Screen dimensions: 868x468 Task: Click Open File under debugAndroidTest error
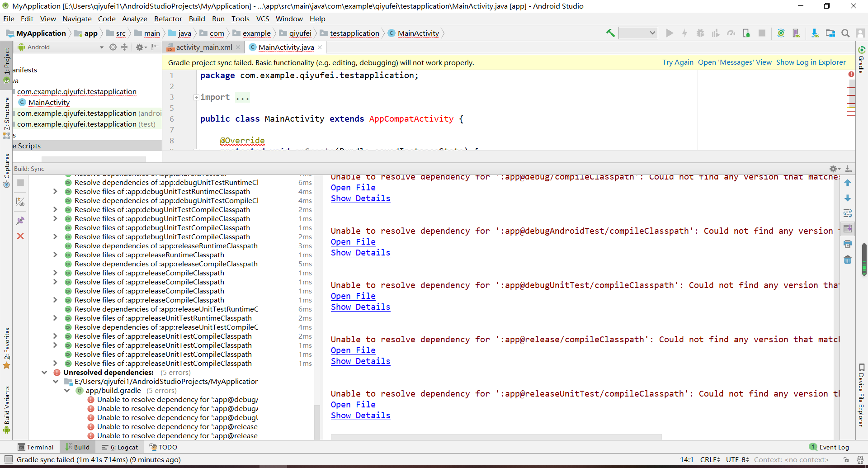pyautogui.click(x=353, y=241)
